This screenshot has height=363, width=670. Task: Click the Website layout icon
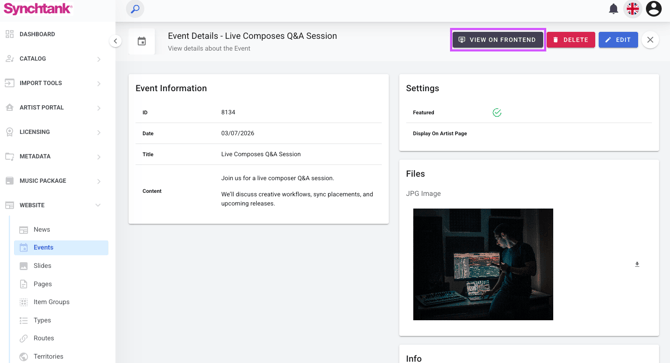(x=9, y=205)
